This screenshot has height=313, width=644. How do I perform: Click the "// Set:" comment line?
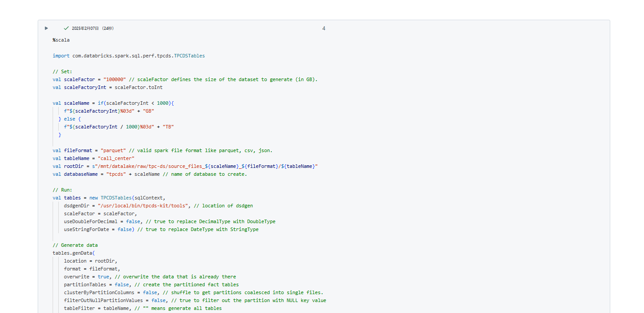coord(62,71)
